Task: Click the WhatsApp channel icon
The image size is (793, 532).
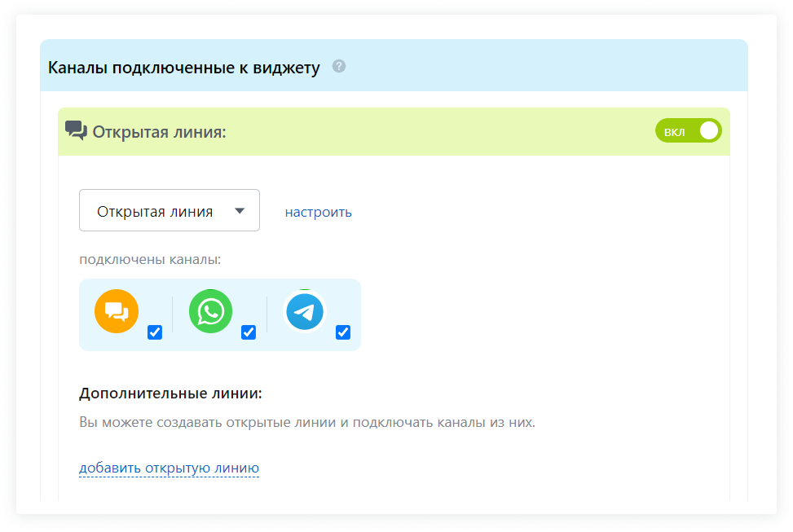Action: coord(210,312)
